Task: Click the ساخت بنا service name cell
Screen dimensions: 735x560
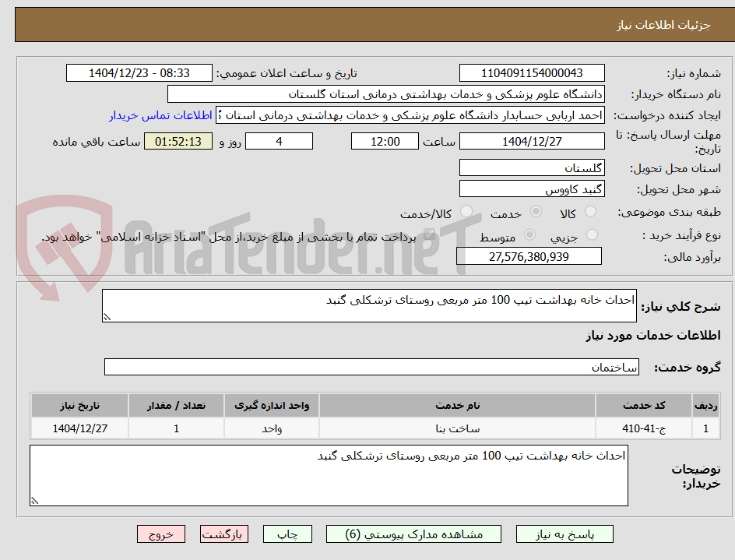Action: click(458, 428)
